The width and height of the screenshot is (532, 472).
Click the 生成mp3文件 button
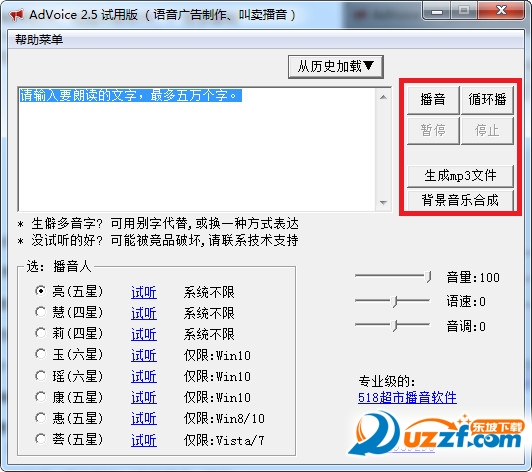coord(460,176)
